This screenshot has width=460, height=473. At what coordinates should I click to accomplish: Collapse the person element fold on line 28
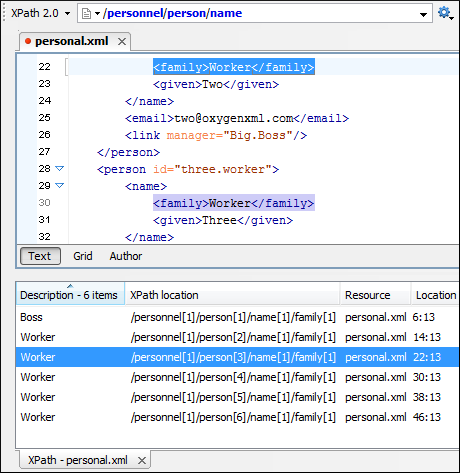[60, 169]
